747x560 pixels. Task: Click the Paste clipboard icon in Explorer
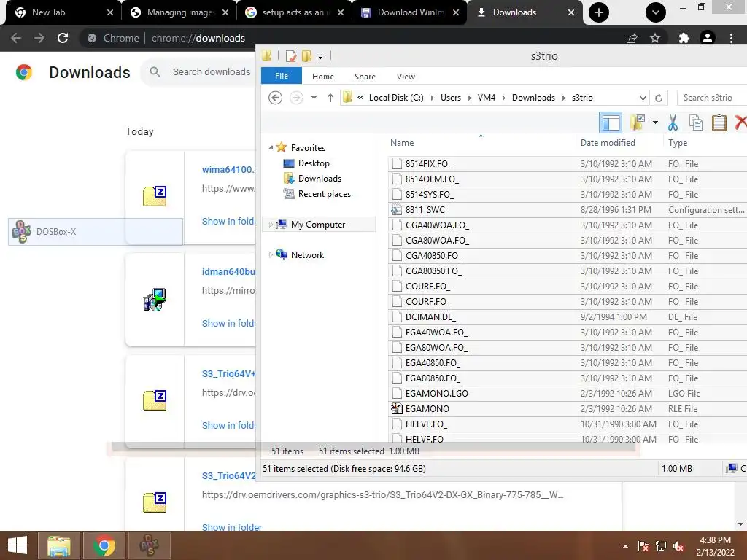point(719,122)
